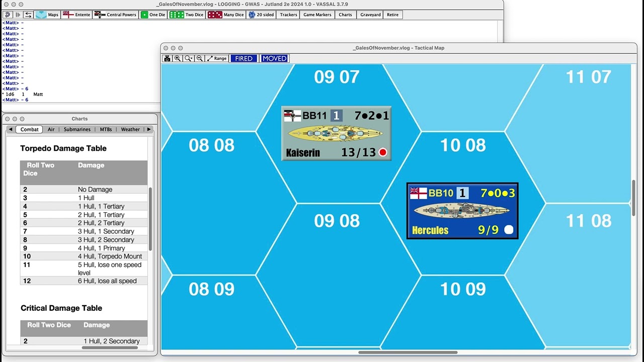Select the Hercules BB10 ship counter
The image size is (644, 362).
pos(462,211)
